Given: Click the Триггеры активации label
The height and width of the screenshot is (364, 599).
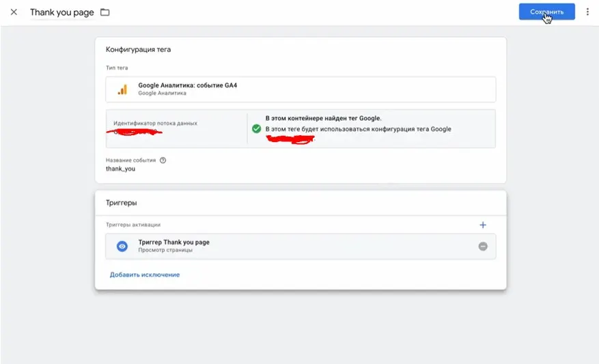Looking at the screenshot, I should (133, 225).
